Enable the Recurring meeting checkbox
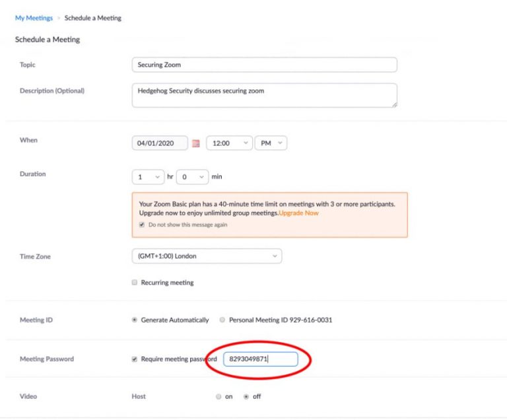Viewport: 507px width, 420px height. click(135, 283)
